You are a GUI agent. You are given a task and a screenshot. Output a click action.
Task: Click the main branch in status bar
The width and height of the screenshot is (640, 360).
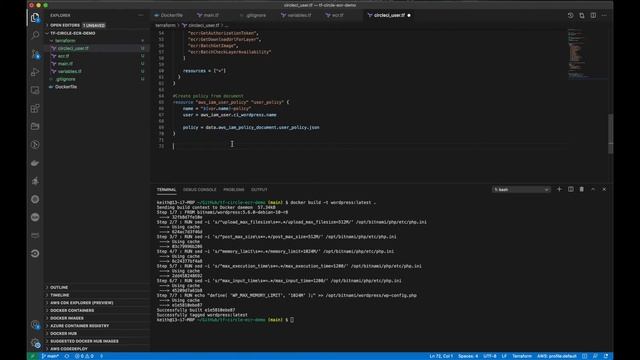tap(50, 356)
